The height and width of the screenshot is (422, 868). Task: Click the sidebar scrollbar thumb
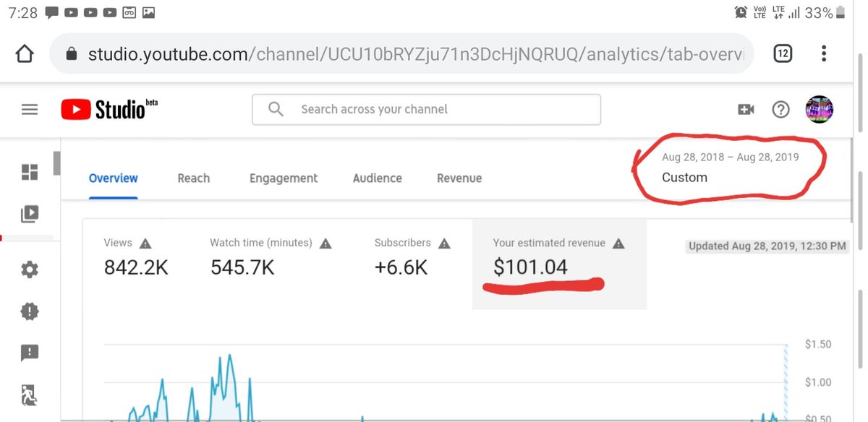(56, 163)
